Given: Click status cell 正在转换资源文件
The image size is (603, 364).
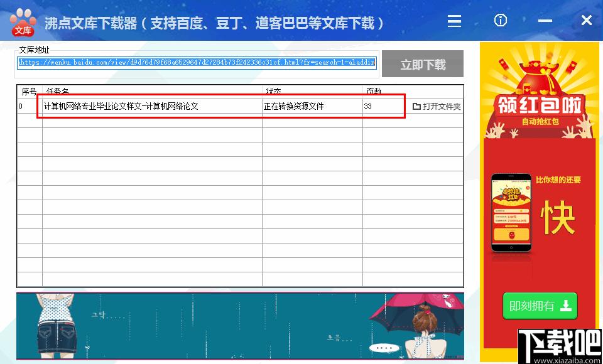Looking at the screenshot, I should point(293,106).
